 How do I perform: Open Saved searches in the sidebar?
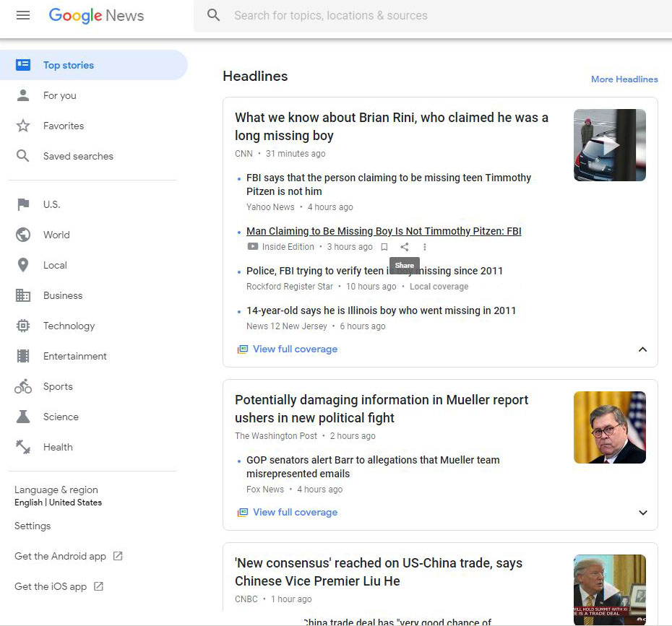click(x=78, y=156)
